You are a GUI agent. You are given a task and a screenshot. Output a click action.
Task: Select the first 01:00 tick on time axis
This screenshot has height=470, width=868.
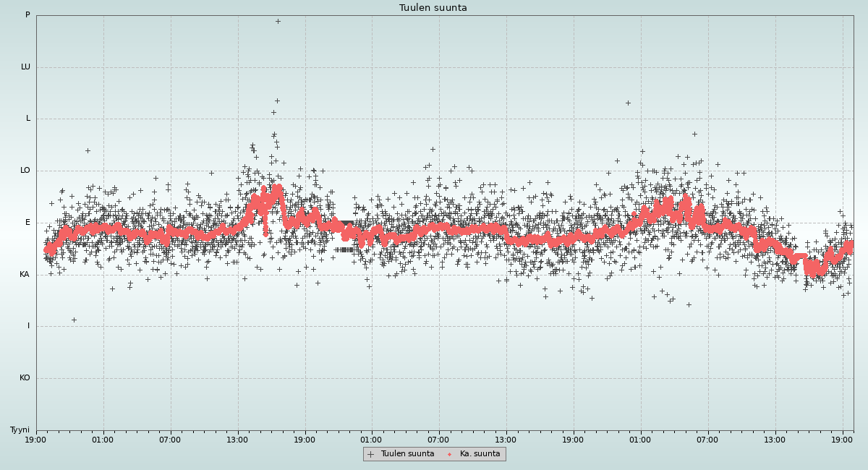click(103, 439)
